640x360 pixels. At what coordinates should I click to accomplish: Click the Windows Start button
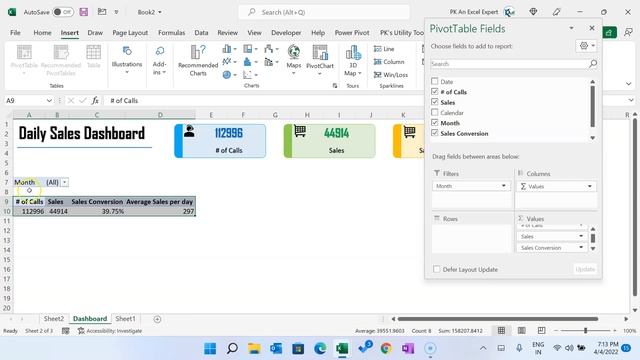pos(210,348)
